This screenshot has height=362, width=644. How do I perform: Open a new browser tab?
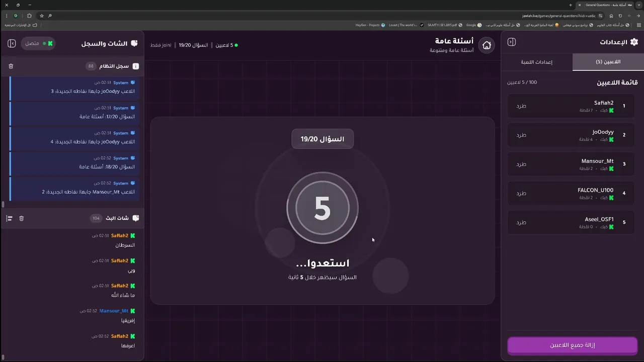[570, 5]
